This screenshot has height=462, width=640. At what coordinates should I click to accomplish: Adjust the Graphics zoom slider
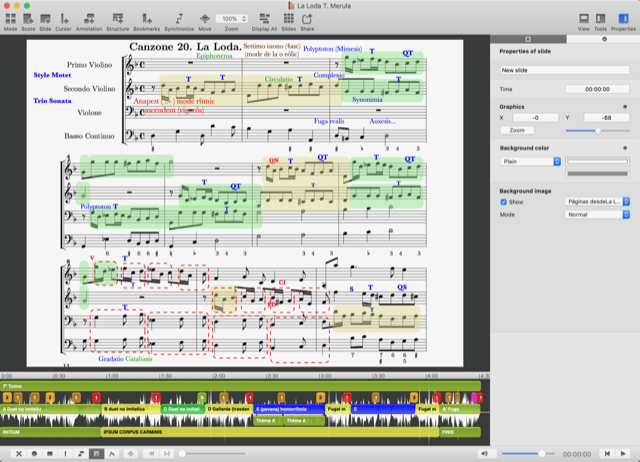pos(599,130)
